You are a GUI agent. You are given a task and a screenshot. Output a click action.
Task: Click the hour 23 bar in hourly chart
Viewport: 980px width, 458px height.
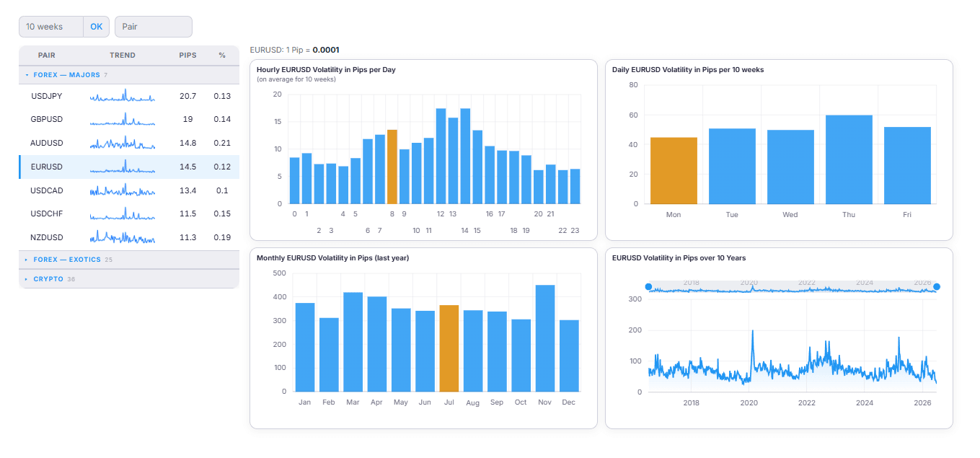click(x=575, y=186)
